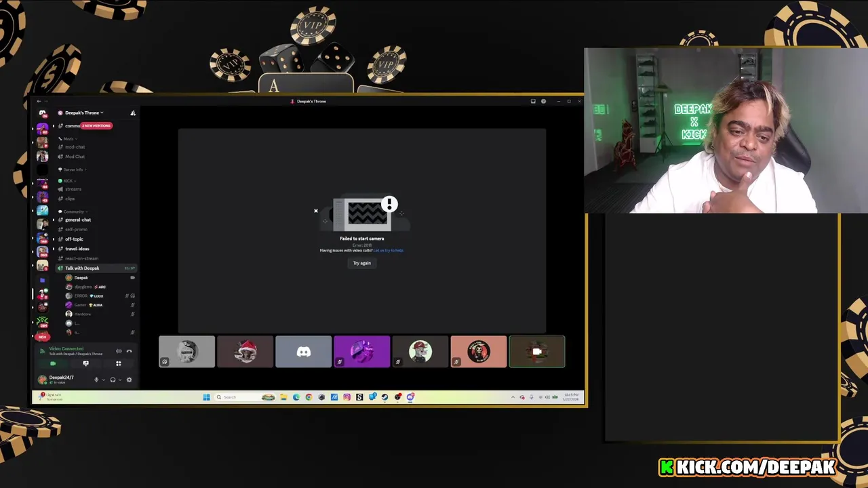Click the Deepak24/7 user profile
Viewport: 868px width, 488px height.
pyautogui.click(x=56, y=380)
